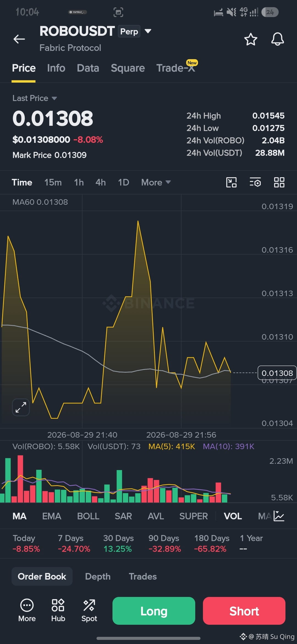Enable the EMA indicator
The width and height of the screenshot is (297, 644).
point(52,516)
